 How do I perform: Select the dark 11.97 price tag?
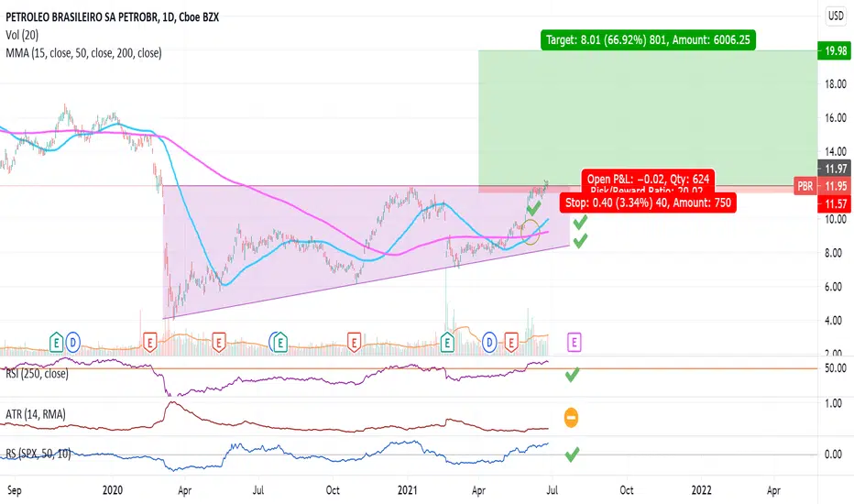pyautogui.click(x=836, y=169)
